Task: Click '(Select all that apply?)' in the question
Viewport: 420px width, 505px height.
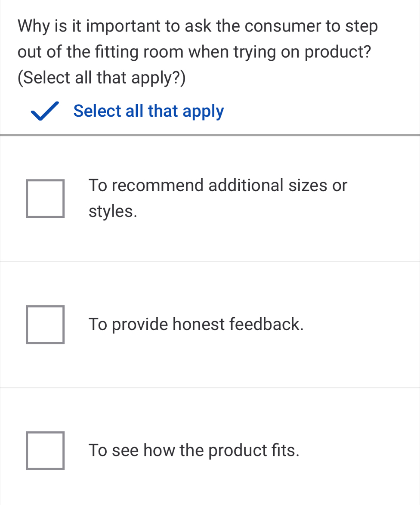Action: (102, 77)
